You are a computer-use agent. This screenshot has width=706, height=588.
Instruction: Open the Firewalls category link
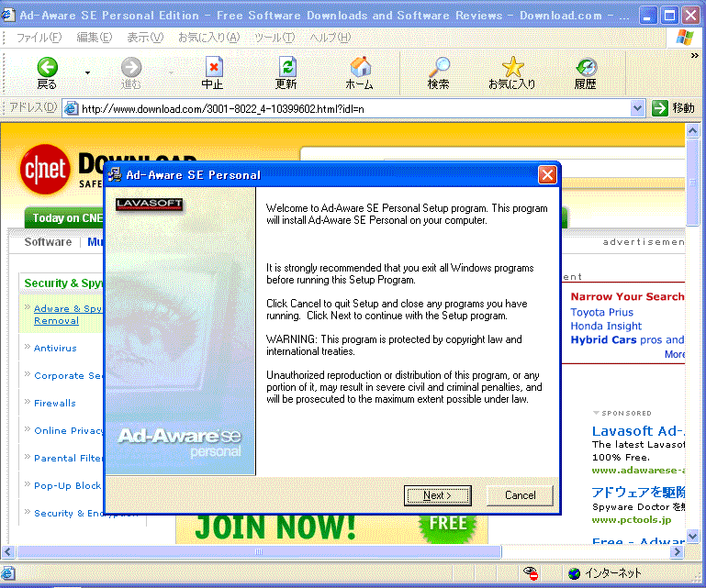[x=54, y=403]
